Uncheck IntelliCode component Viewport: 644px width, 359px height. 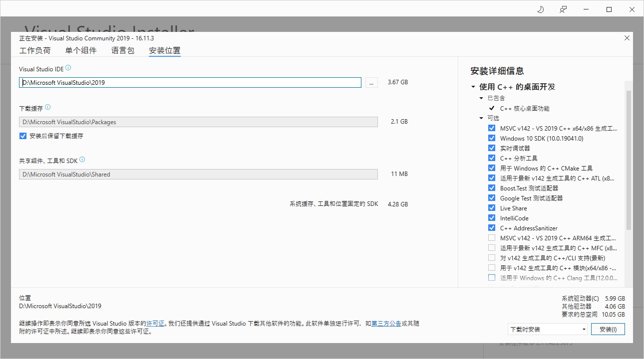[492, 218]
